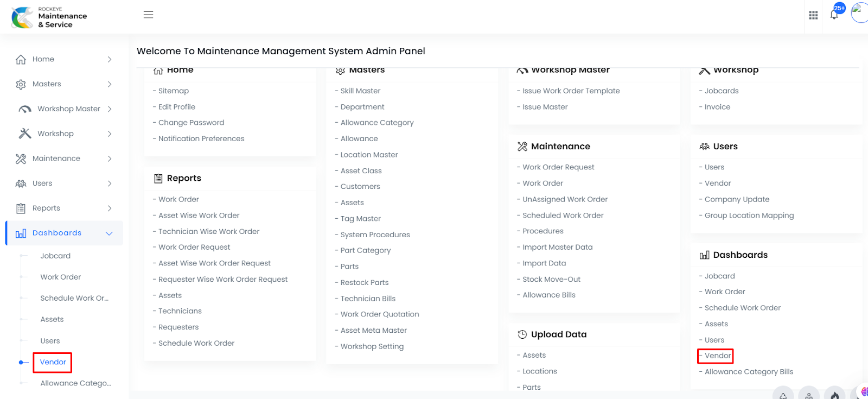The image size is (868, 399).
Task: Expand the Reports sidebar chevron
Action: tap(110, 208)
